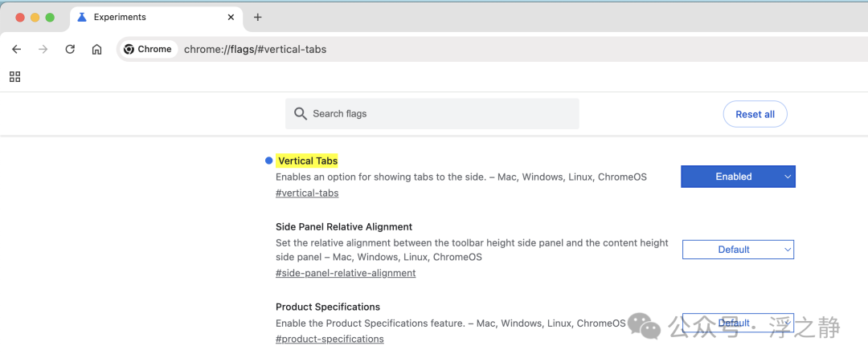This screenshot has height=362, width=868.
Task: Follow the #side-panel-relative-alignment link
Action: coord(346,273)
